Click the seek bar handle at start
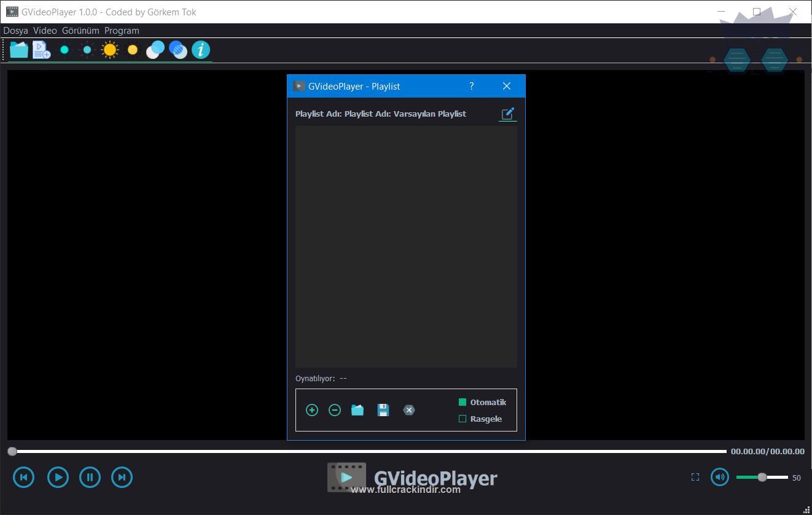The width and height of the screenshot is (812, 515). point(12,451)
